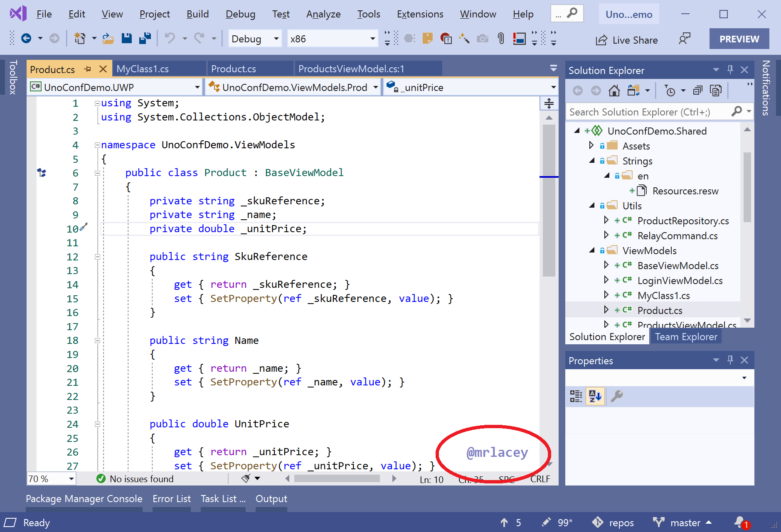Click the Switch Views icon in Solution Explorer

pos(633,91)
